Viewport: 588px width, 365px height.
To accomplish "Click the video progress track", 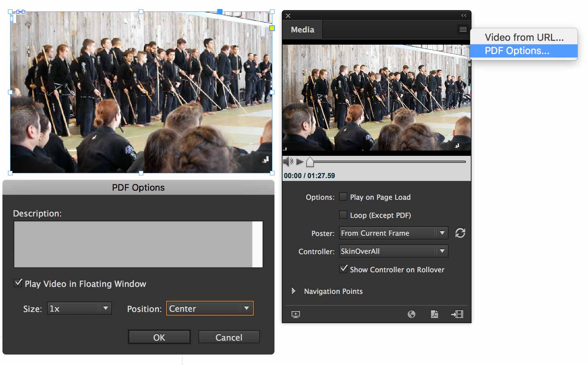I will tap(390, 162).
